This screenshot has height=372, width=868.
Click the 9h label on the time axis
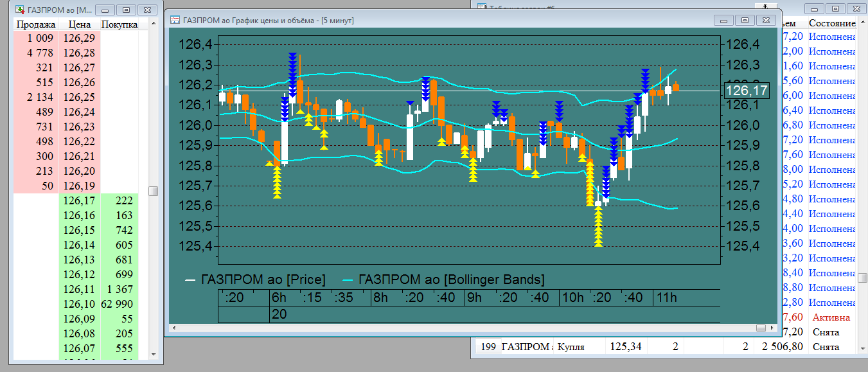coord(474,298)
